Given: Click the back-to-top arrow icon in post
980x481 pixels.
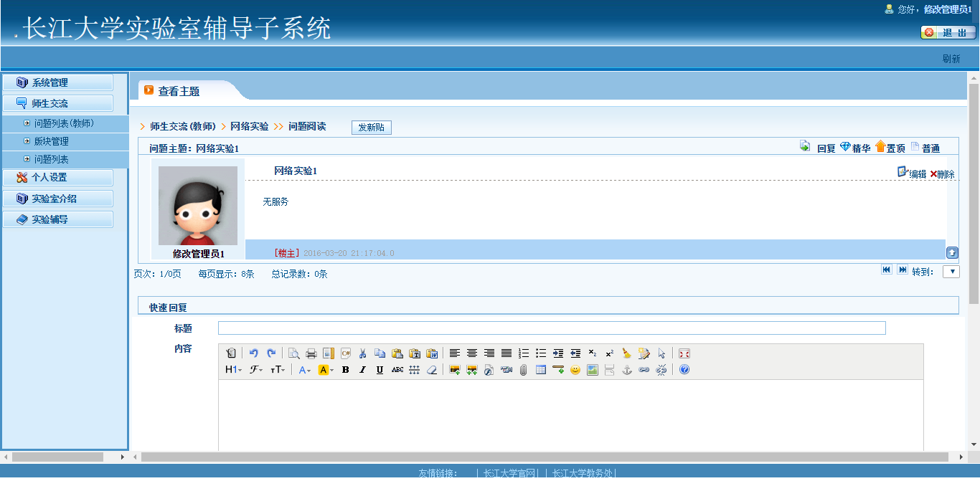Looking at the screenshot, I should click(952, 252).
